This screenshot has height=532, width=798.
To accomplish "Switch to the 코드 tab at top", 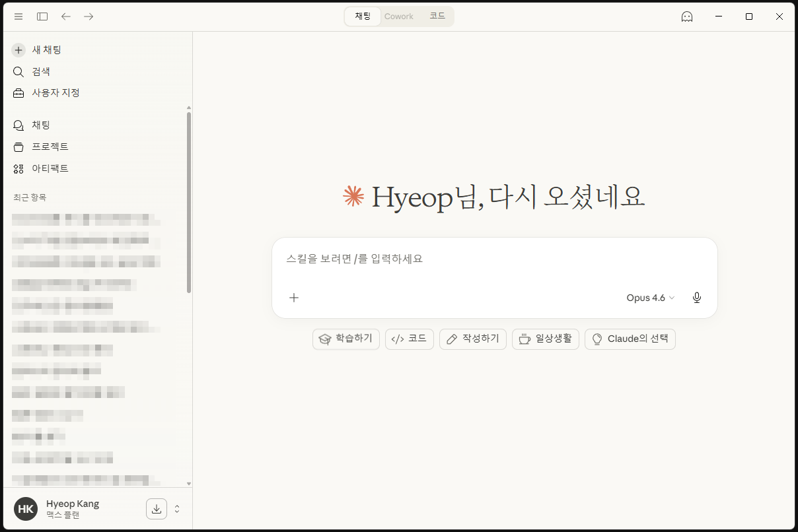I will tap(437, 17).
